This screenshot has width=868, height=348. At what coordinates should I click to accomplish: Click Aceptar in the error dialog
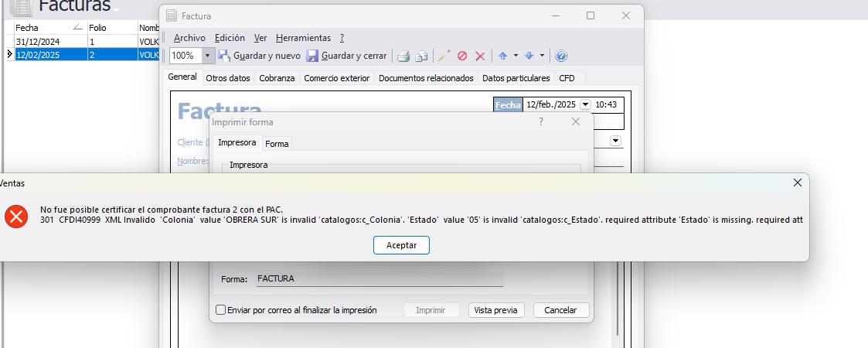pyautogui.click(x=401, y=245)
